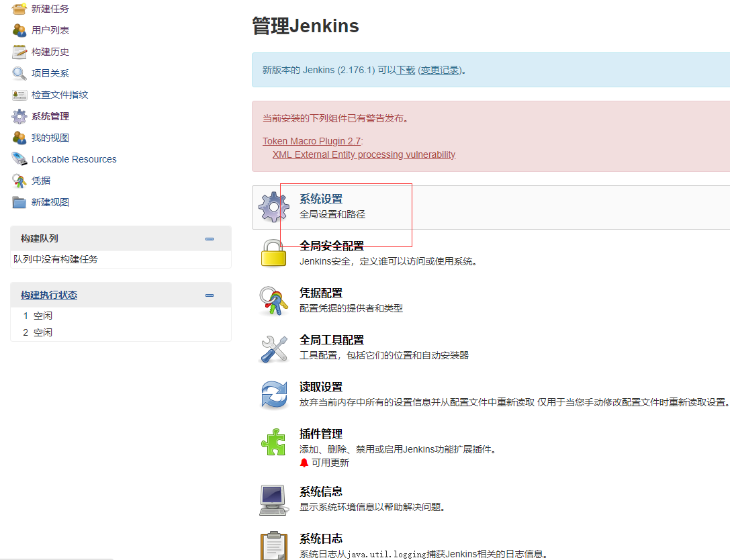This screenshot has height=560, width=730.
Task: Click executor 2 空闲 status
Action: point(43,332)
